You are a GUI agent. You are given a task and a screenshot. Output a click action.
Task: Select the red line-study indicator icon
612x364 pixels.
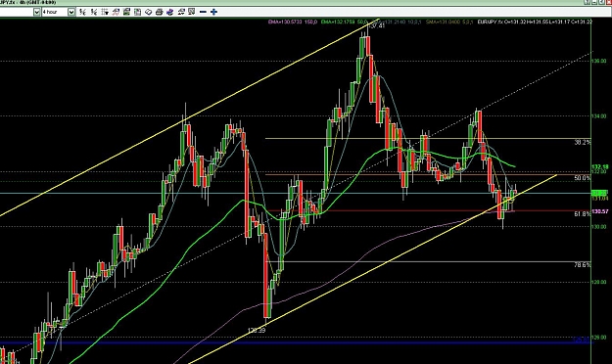pyautogui.click(x=116, y=12)
